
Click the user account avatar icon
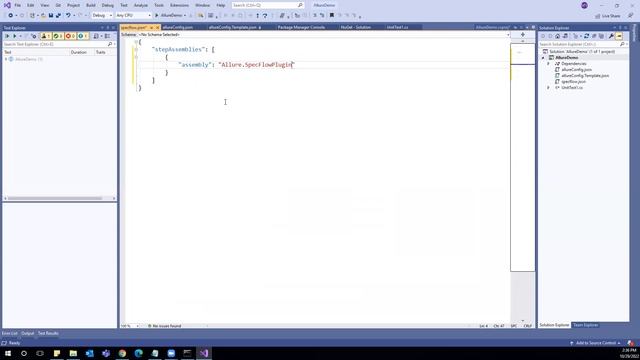[584, 5]
